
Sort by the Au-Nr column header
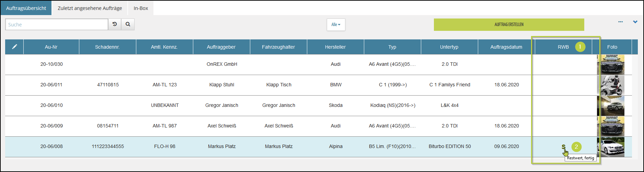(x=51, y=47)
